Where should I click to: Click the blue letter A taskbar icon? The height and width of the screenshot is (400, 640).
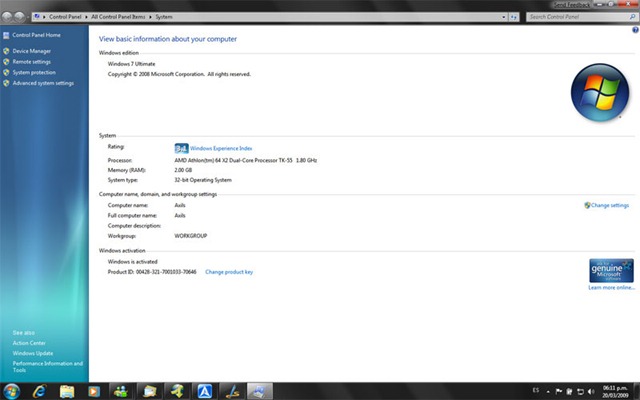205,391
